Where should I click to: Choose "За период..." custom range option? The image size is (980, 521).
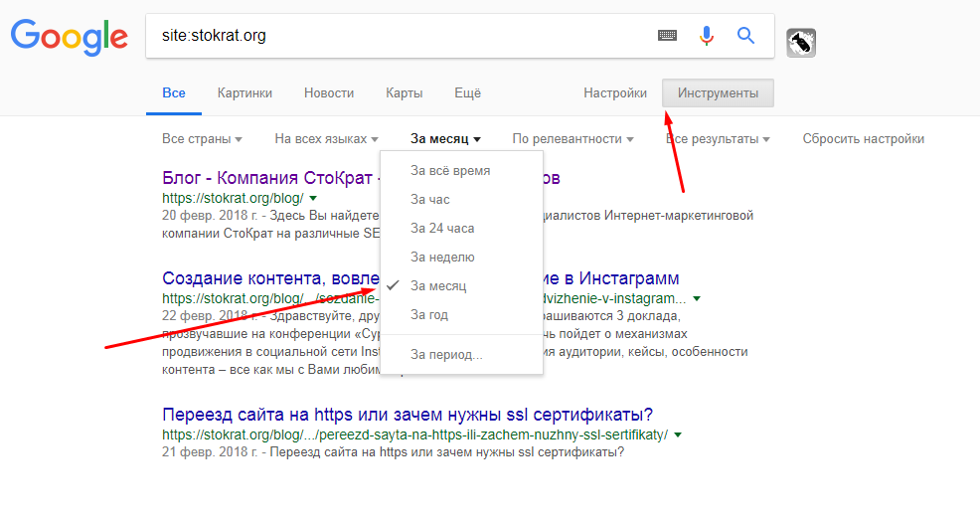click(x=446, y=354)
